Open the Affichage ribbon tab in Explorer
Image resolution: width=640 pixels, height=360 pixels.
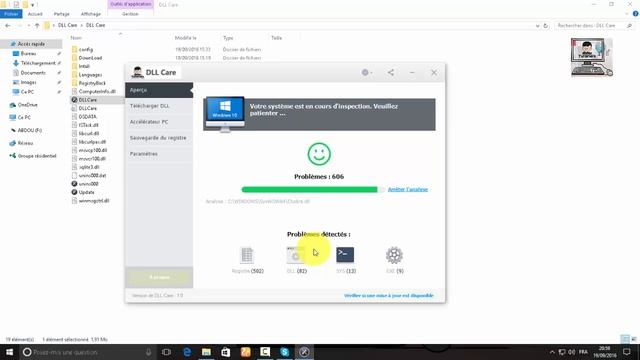[91, 14]
